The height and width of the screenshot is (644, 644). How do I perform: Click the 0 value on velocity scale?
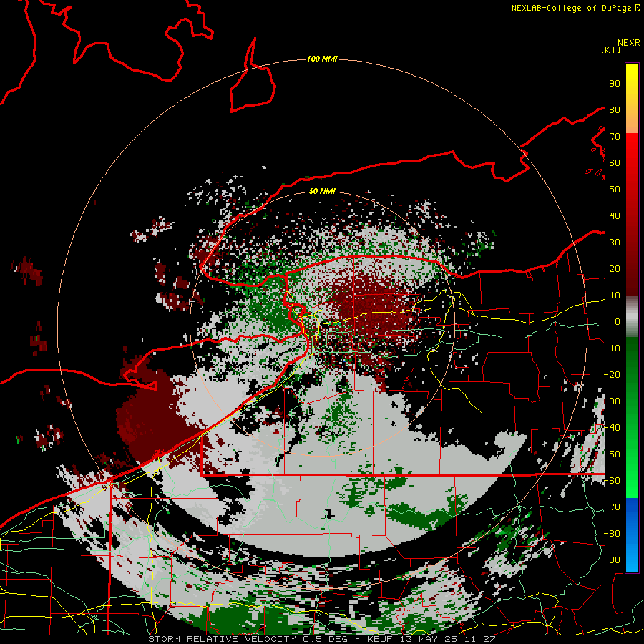coord(618,321)
